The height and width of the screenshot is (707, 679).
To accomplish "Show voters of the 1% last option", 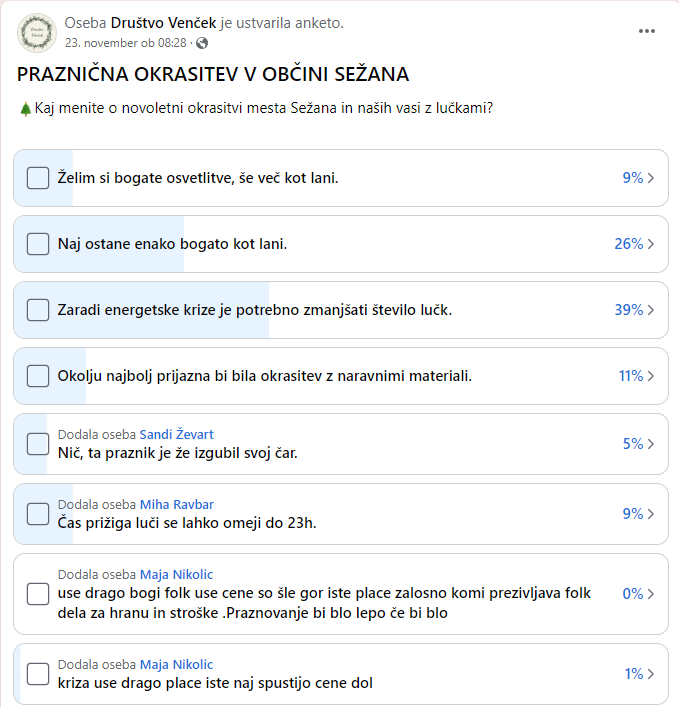I will pos(639,674).
